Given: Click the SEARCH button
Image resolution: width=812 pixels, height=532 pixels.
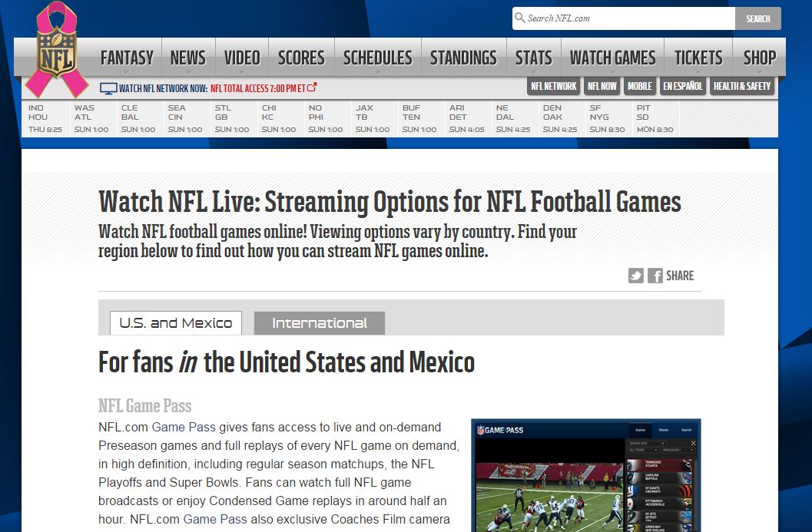Looking at the screenshot, I should (x=758, y=18).
